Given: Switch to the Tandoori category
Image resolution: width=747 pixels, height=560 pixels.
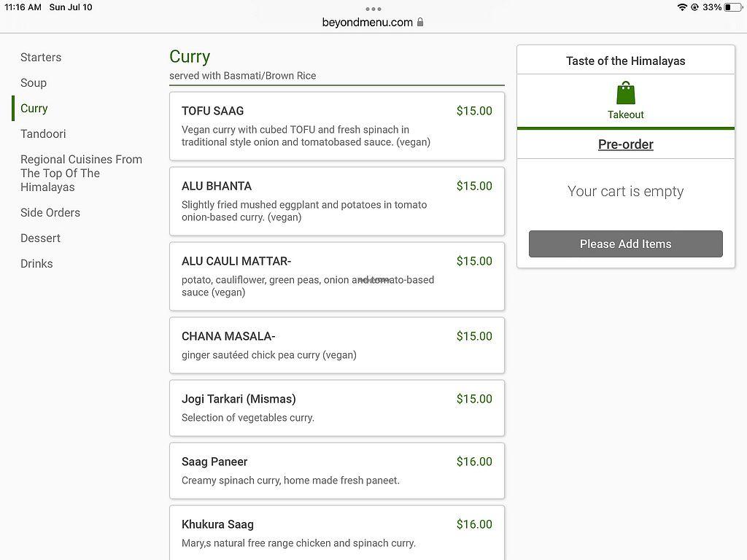Looking at the screenshot, I should [x=43, y=134].
